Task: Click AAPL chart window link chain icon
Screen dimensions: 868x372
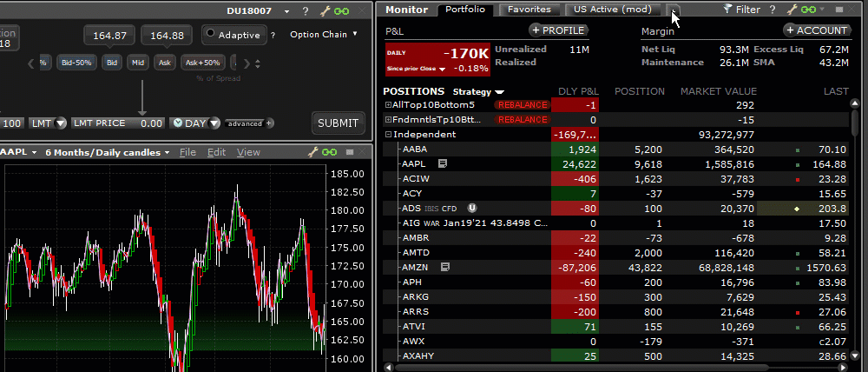Action: click(329, 152)
